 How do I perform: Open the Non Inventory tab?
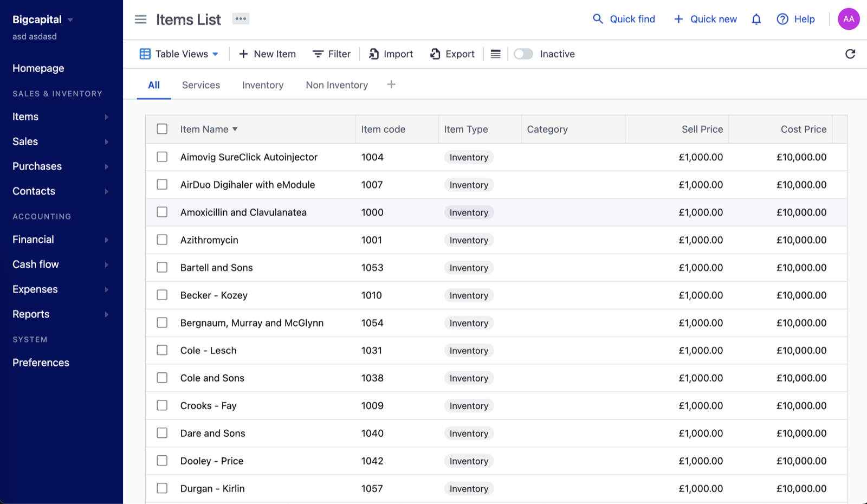337,85
